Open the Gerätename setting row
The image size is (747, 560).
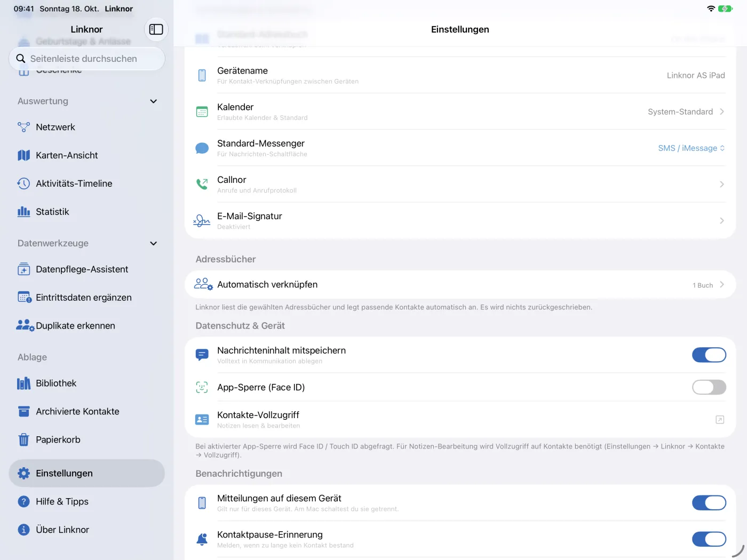tap(460, 75)
